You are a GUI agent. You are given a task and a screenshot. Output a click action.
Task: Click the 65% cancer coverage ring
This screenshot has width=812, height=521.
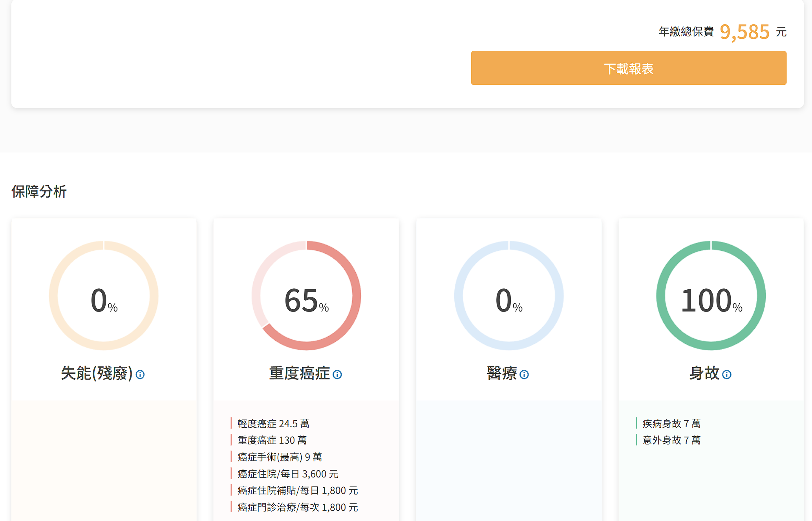tap(306, 295)
